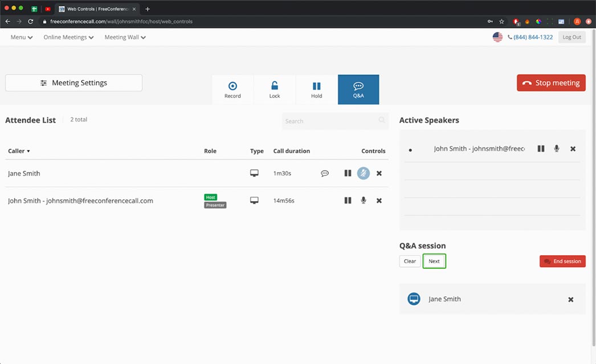Screen dimensions: 596x364
Task: Put Jane Smith on hold in attendee list
Action: pos(348,173)
